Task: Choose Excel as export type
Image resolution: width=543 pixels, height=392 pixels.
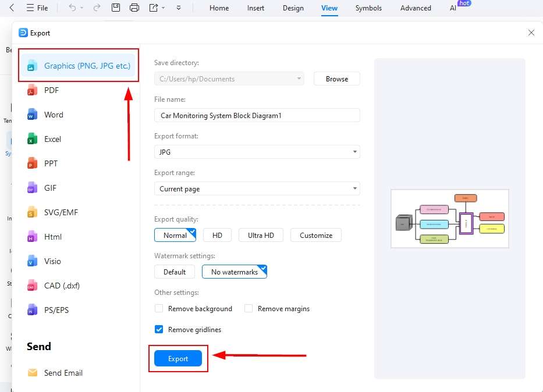Action: pos(53,139)
